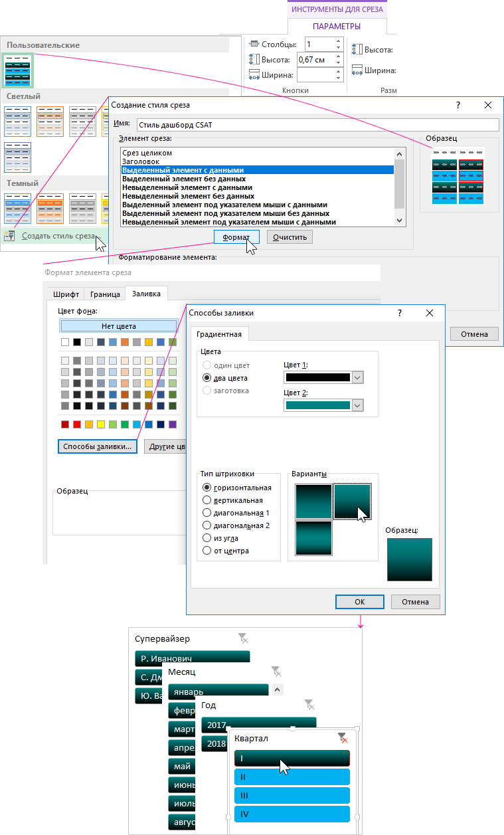The width and height of the screenshot is (504, 835).
Task: Select the от центра shading option
Action: 207,551
